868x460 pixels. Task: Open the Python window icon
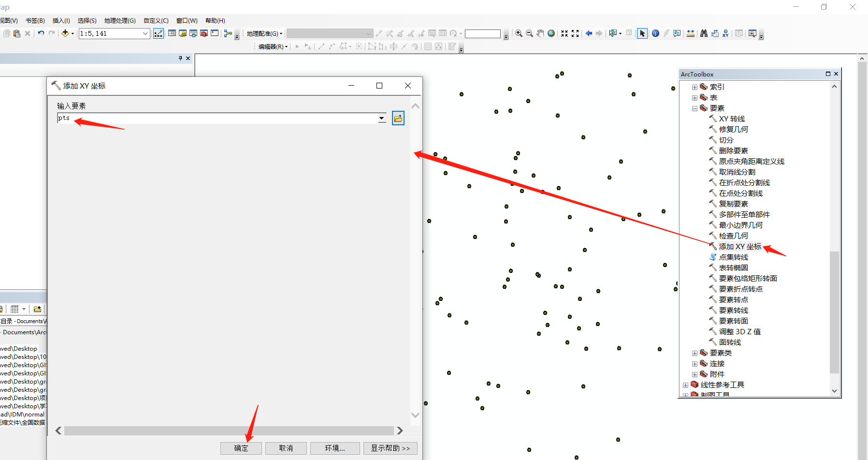[215, 33]
